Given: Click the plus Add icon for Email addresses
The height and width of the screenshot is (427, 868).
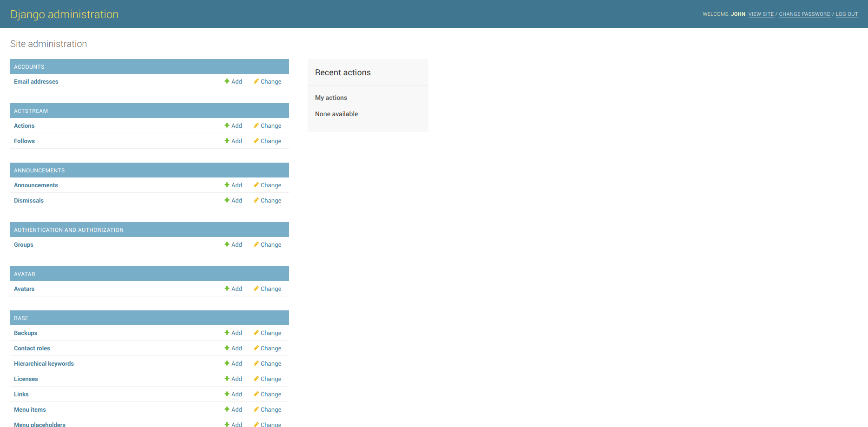Looking at the screenshot, I should [x=227, y=81].
